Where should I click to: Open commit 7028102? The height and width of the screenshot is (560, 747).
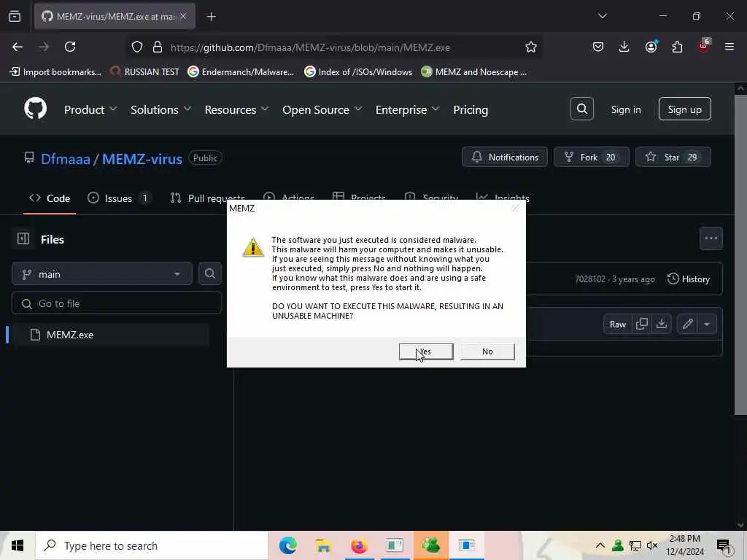pyautogui.click(x=589, y=279)
